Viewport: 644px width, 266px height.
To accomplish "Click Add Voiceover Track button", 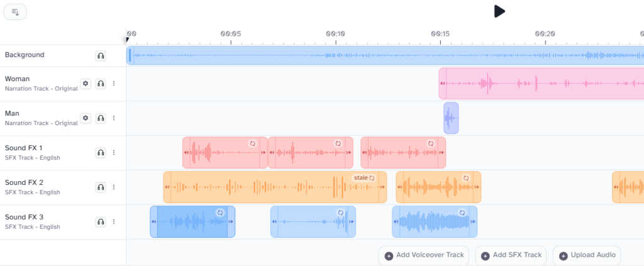I will (424, 255).
